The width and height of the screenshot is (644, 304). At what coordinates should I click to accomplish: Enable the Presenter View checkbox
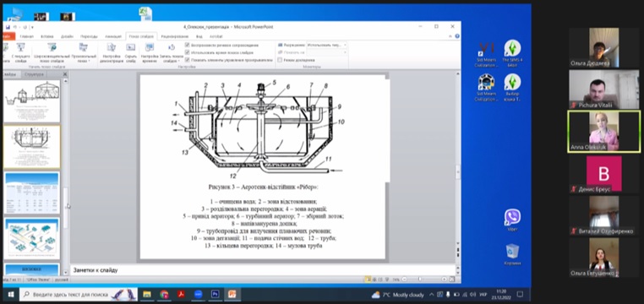[x=280, y=60]
